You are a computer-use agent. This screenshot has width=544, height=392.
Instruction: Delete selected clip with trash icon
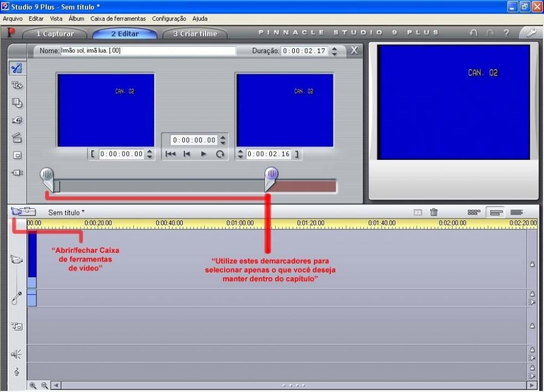coord(434,212)
